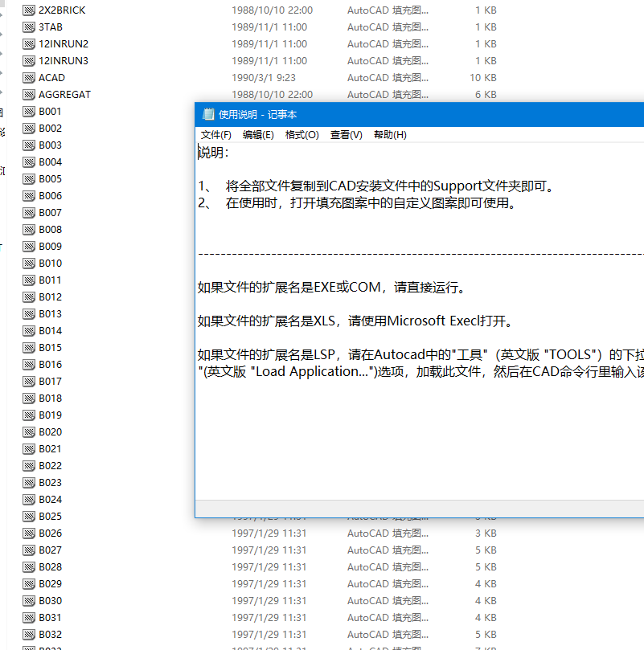Select file named B028
The image size is (644, 650).
coord(50,567)
